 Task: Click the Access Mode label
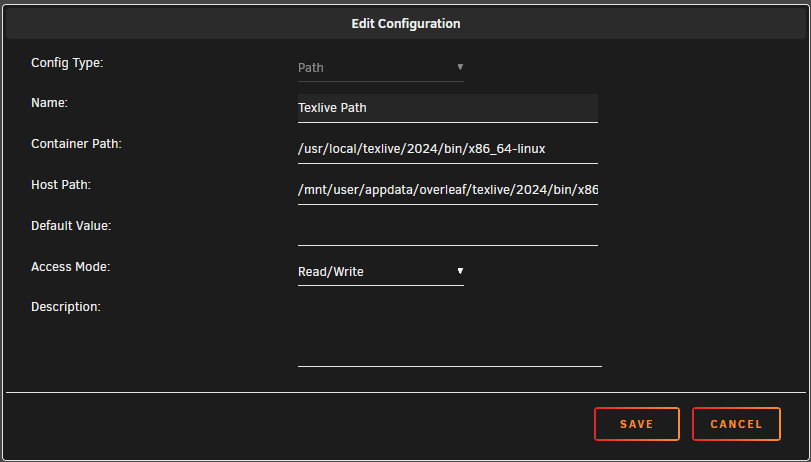click(71, 266)
